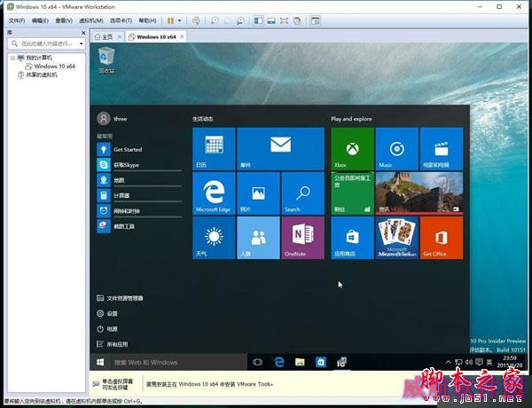
Task: Open the OneNote tile
Action: [303, 238]
